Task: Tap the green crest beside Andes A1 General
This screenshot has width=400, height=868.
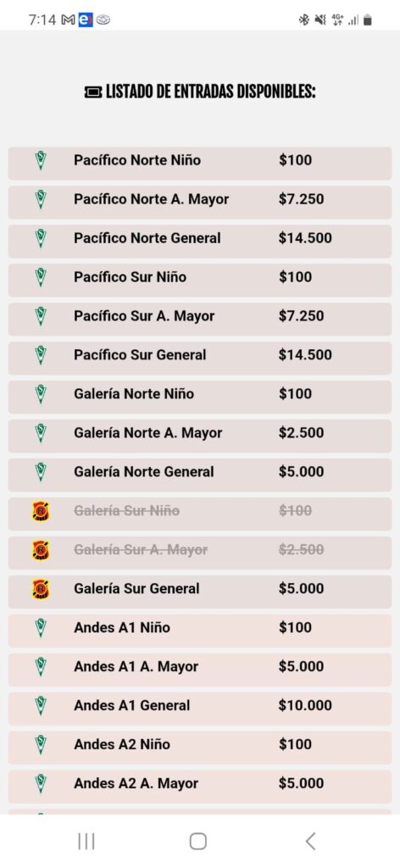Action: (x=41, y=705)
